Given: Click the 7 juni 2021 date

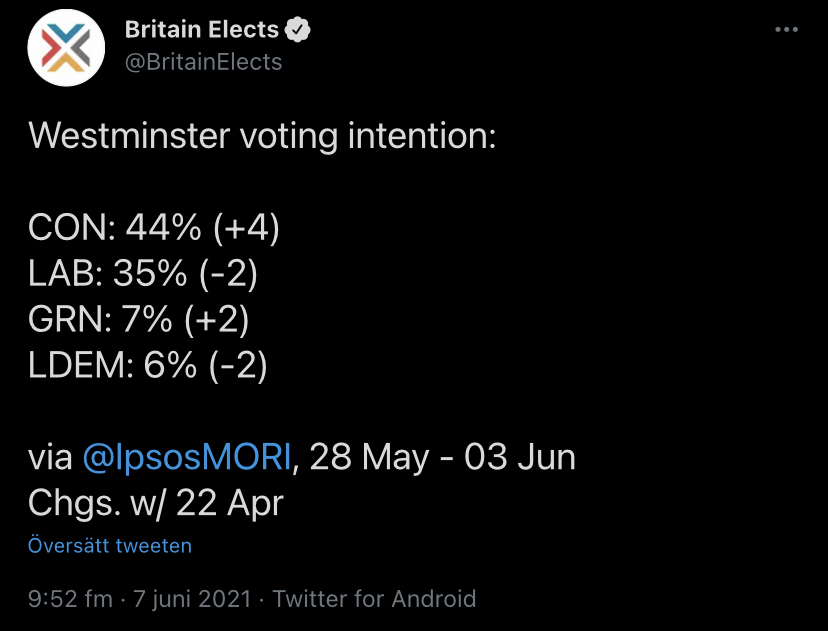Looking at the screenshot, I should [x=192, y=599].
